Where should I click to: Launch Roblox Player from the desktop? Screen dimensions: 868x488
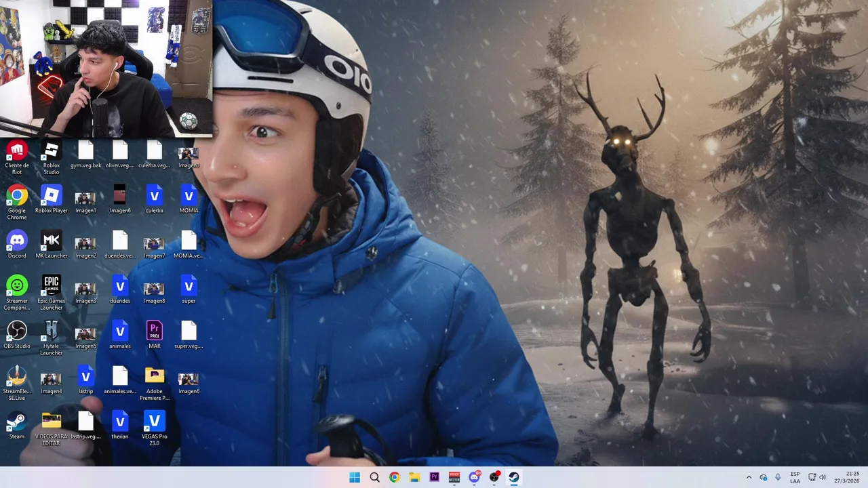point(52,200)
